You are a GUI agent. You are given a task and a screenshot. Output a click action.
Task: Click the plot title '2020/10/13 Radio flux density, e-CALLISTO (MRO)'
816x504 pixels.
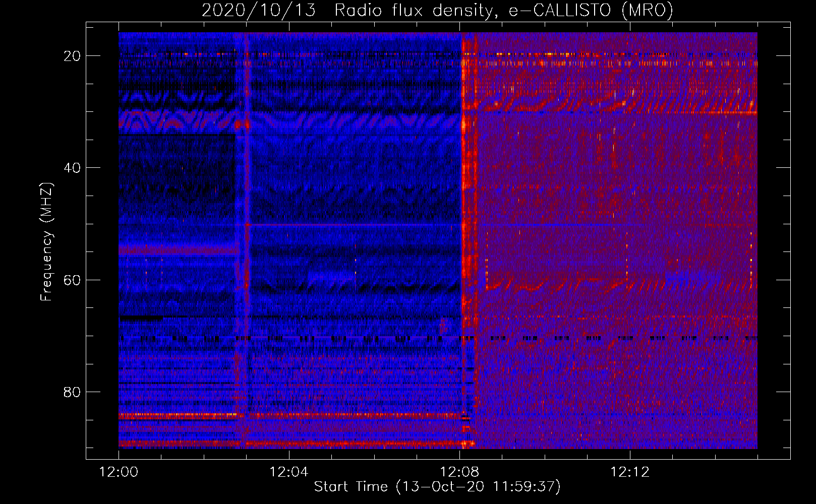tap(437, 11)
